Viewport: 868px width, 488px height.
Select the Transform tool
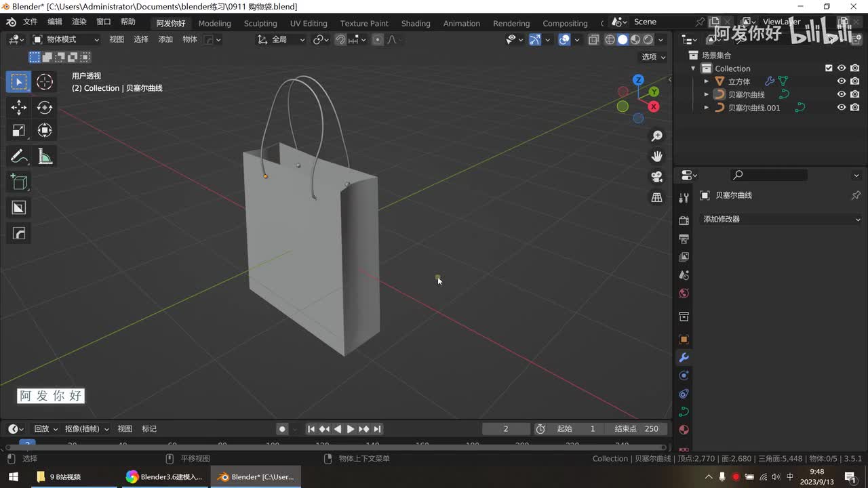45,130
